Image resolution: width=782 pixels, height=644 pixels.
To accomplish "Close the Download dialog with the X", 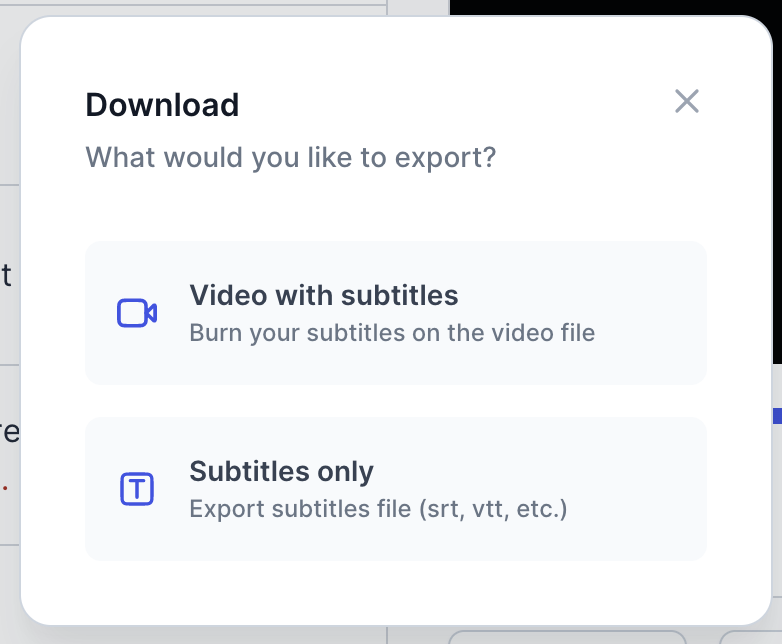I will (686, 101).
